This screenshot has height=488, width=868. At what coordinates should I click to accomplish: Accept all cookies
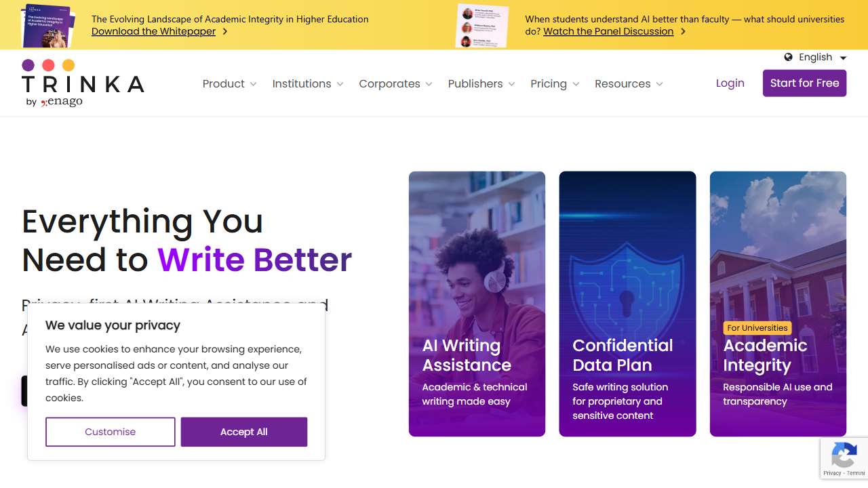[x=244, y=432]
